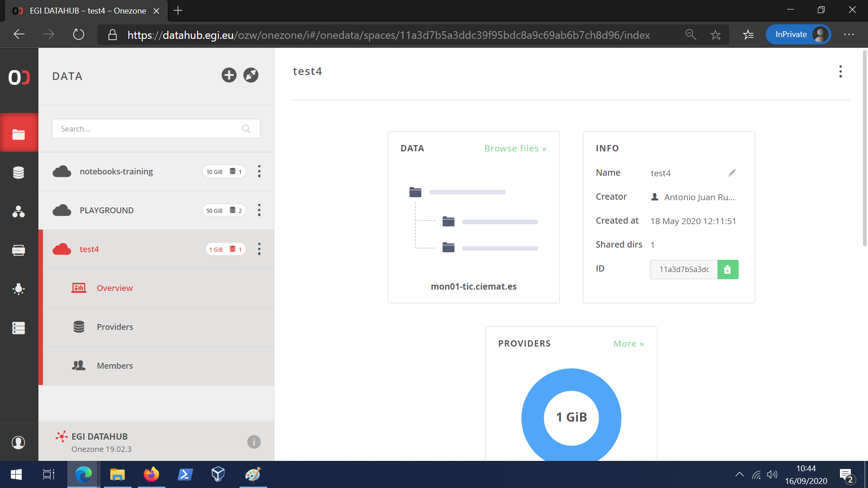Viewport: 868px width, 488px height.
Task: Click the add new space plus icon
Action: pyautogui.click(x=229, y=75)
